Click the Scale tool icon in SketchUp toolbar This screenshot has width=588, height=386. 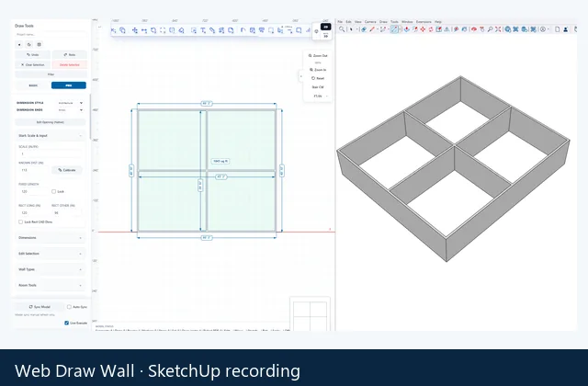[439, 29]
